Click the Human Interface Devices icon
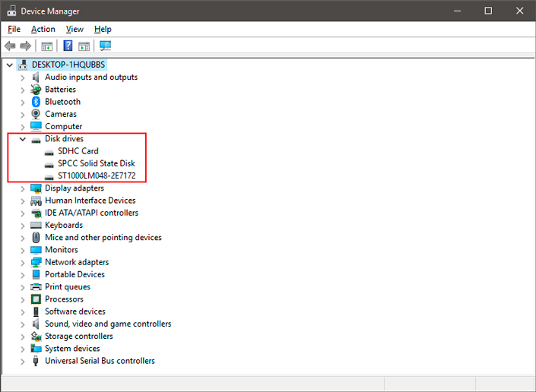 pyautogui.click(x=36, y=201)
